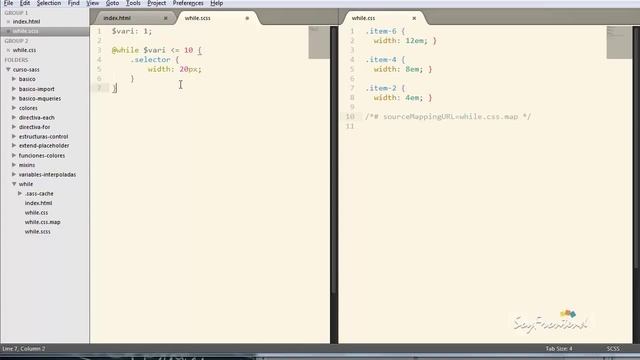This screenshot has width=640, height=360.
Task: Click '.item-6 {' in while.css
Action: 385,31
